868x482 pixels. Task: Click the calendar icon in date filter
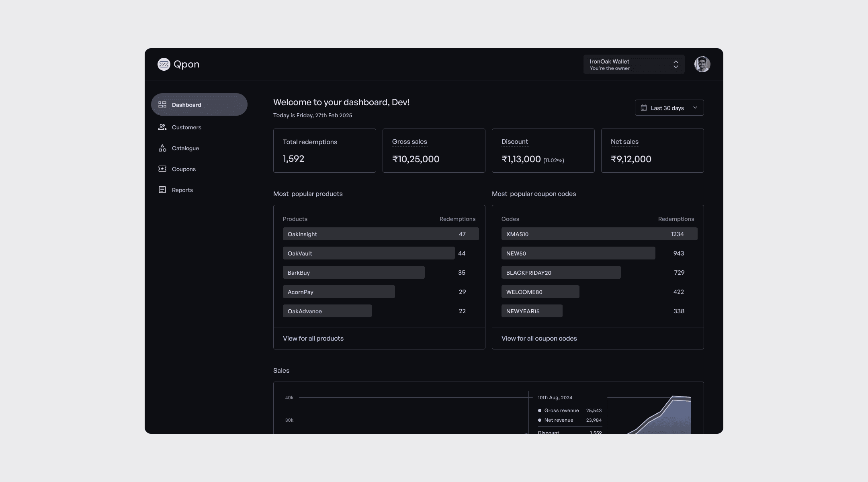(x=644, y=108)
